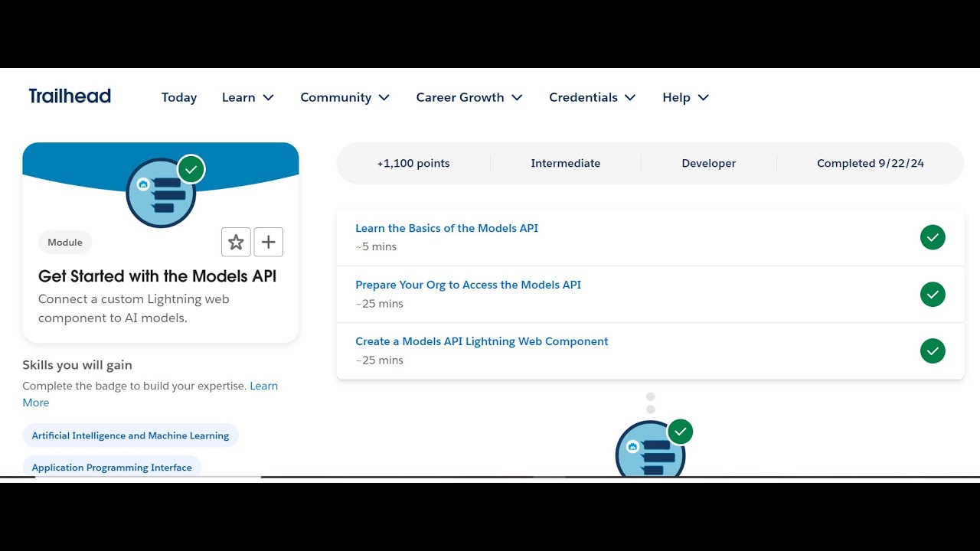Click the green checkmark on the module badge
Viewport: 980px width, 551px height.
tap(191, 169)
